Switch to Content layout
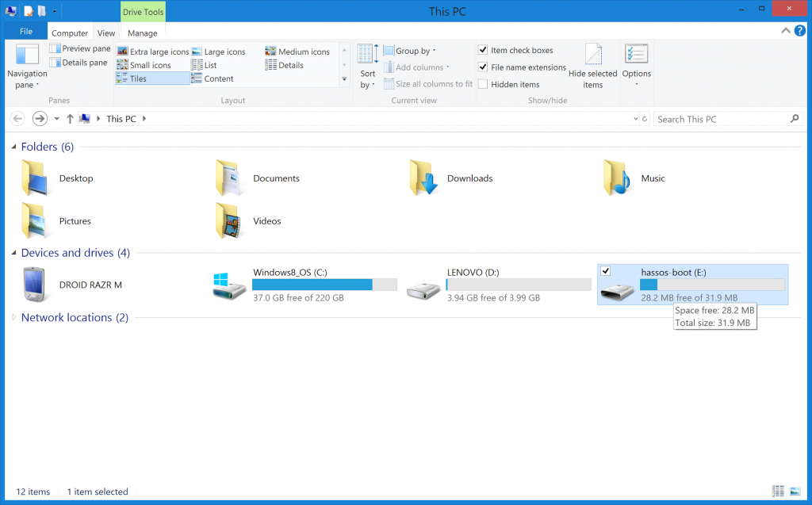 click(x=213, y=78)
